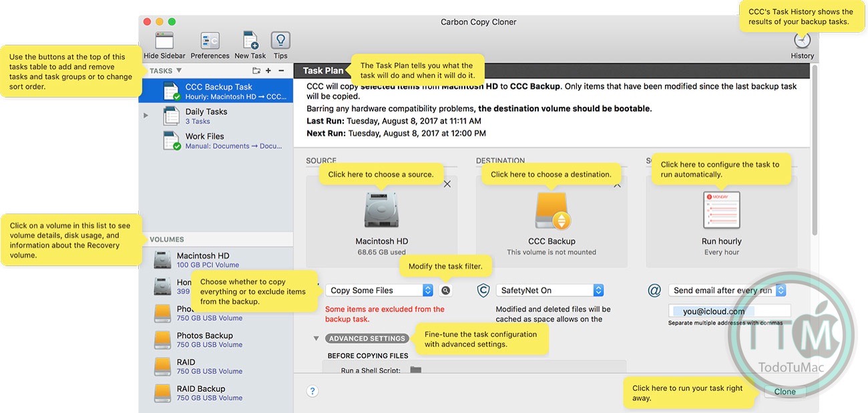Click the Daily Tasks group icon

click(171, 116)
